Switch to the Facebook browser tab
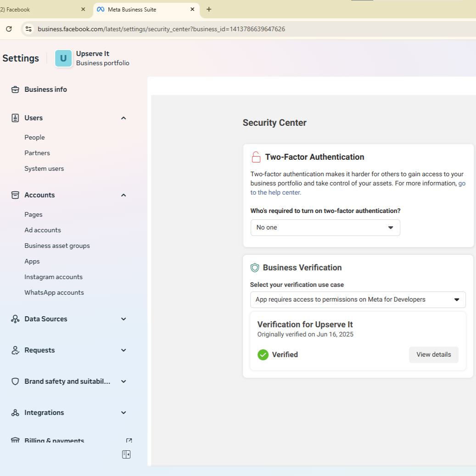Viewport: 476px width, 476px height. [x=44, y=9]
